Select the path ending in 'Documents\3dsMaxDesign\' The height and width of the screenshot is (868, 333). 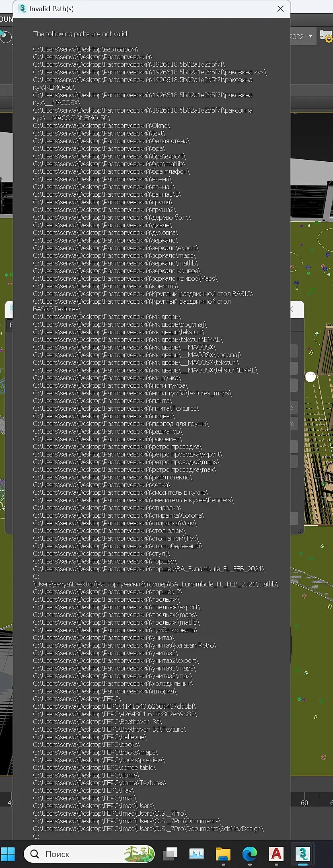pyautogui.click(x=148, y=829)
